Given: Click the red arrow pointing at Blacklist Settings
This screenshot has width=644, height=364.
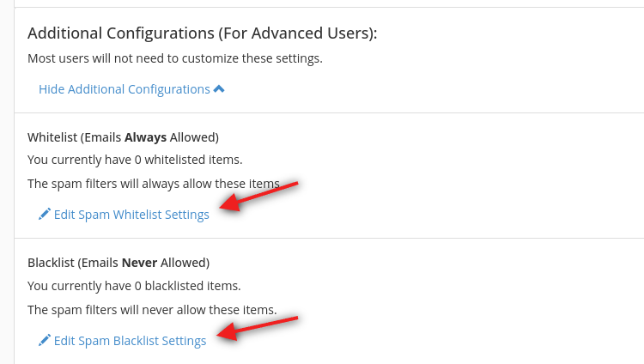Looking at the screenshot, I should [x=258, y=328].
